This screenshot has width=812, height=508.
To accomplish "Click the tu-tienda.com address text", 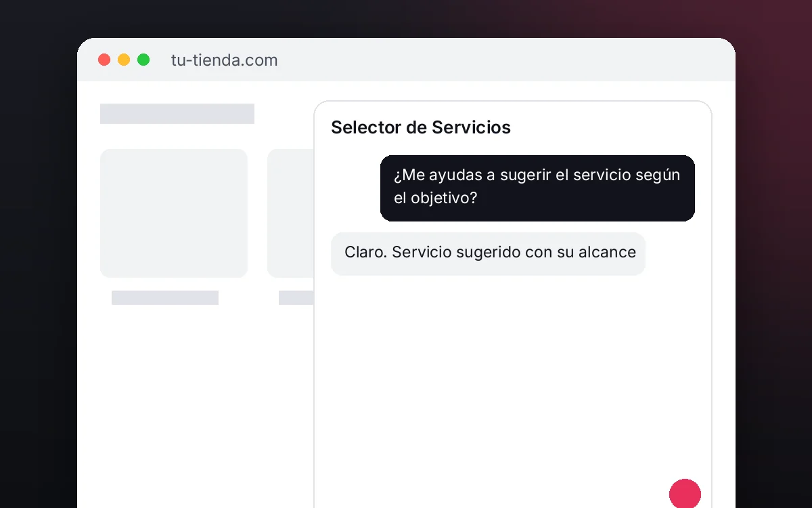I will tap(225, 60).
